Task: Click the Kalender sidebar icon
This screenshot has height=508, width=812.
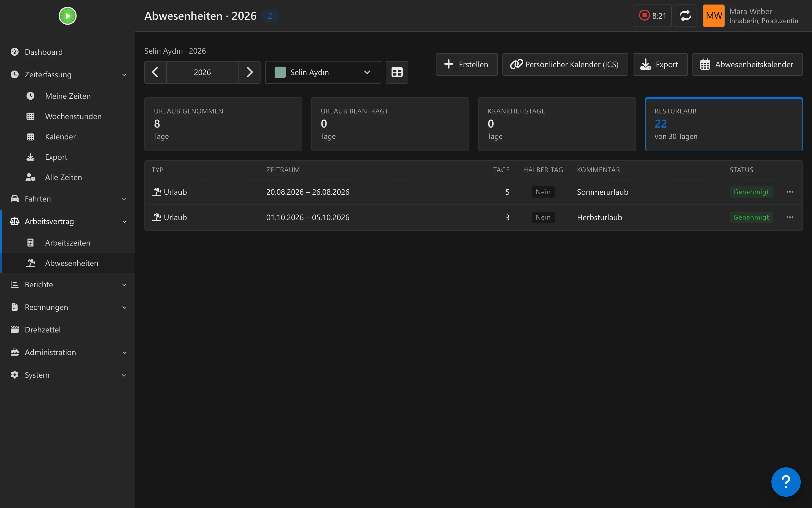Action: (30, 137)
